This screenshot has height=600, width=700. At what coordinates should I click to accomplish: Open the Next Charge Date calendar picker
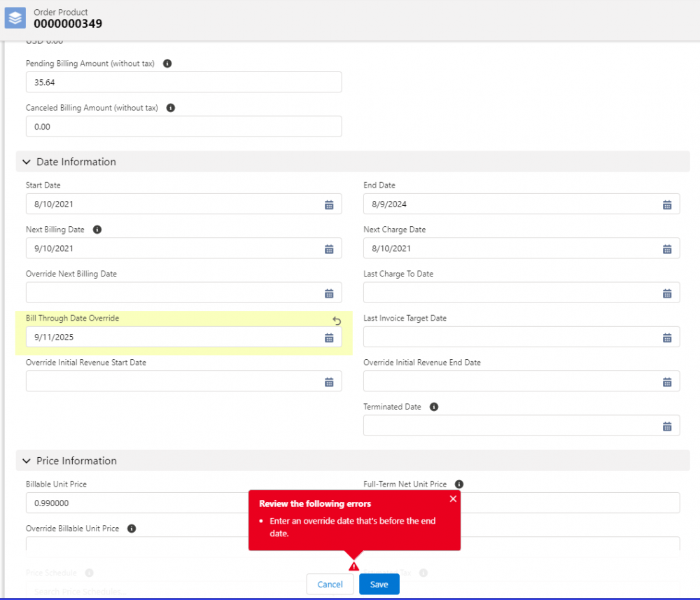click(x=667, y=249)
